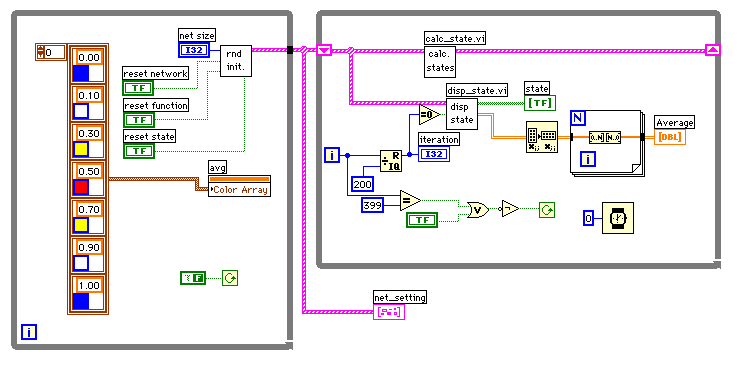Click the red color box at 0.50
Viewport: 737px width, 368px height.
[x=81, y=188]
